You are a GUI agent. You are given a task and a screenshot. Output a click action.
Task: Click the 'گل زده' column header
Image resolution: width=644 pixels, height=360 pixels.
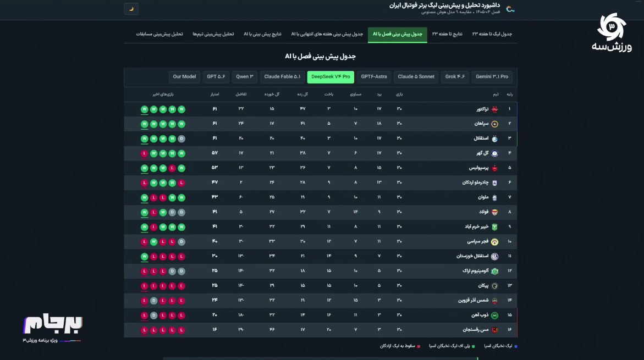(x=302, y=95)
